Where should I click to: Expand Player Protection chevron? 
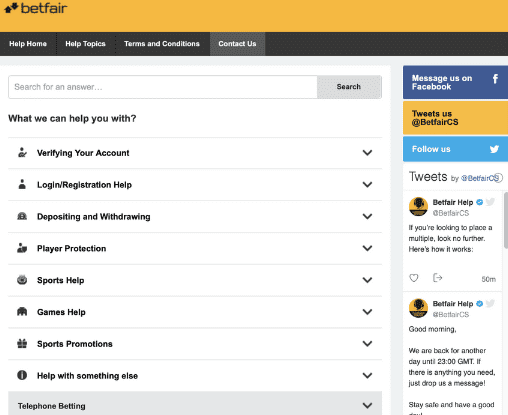coord(367,248)
